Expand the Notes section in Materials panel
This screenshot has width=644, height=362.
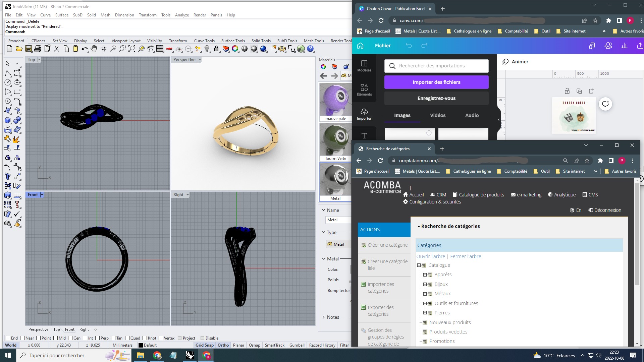tap(323, 317)
